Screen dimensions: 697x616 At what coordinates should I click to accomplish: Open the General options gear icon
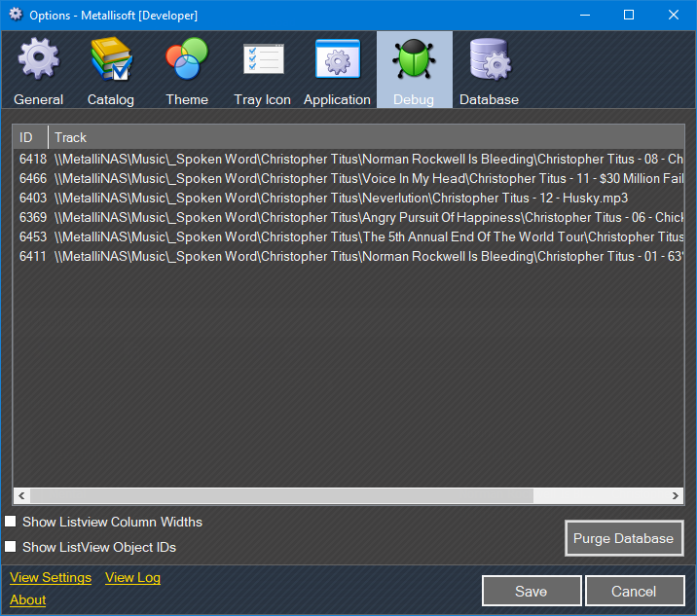(x=39, y=60)
